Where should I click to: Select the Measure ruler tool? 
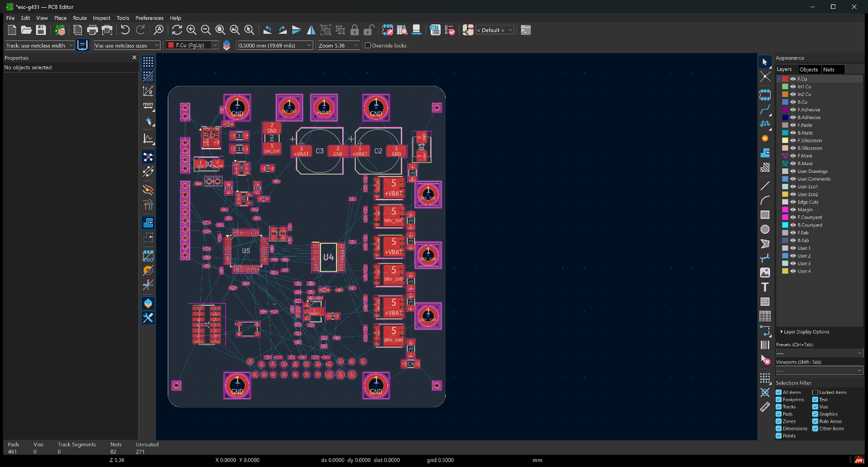[765, 407]
